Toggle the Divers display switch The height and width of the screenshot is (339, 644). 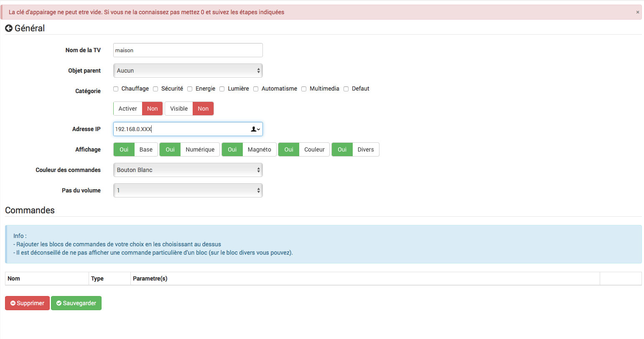click(x=355, y=149)
